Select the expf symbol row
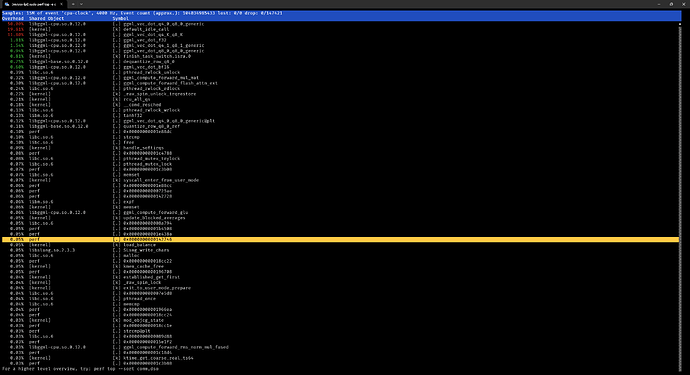Viewport: 690px width, 375px height. (x=341, y=202)
